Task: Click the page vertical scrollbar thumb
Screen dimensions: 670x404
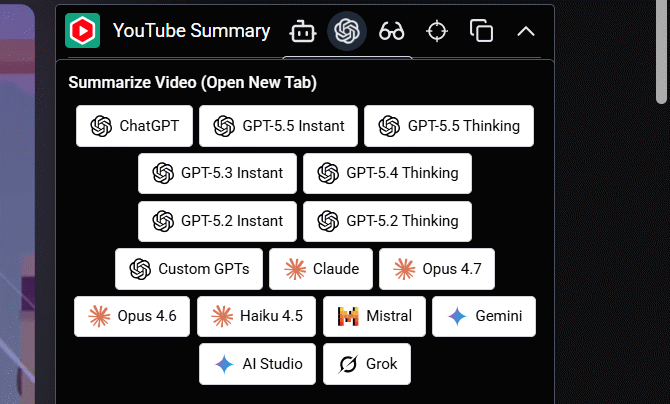Action: 661,51
